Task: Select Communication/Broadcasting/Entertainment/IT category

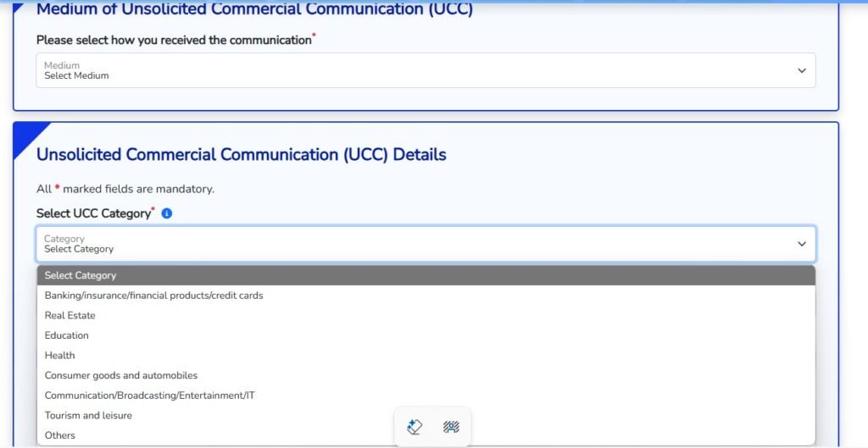Action: point(149,395)
